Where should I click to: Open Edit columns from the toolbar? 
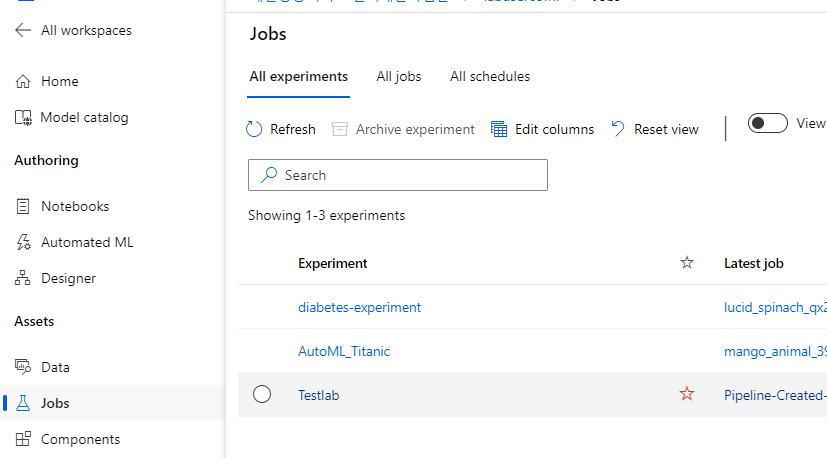click(x=542, y=129)
